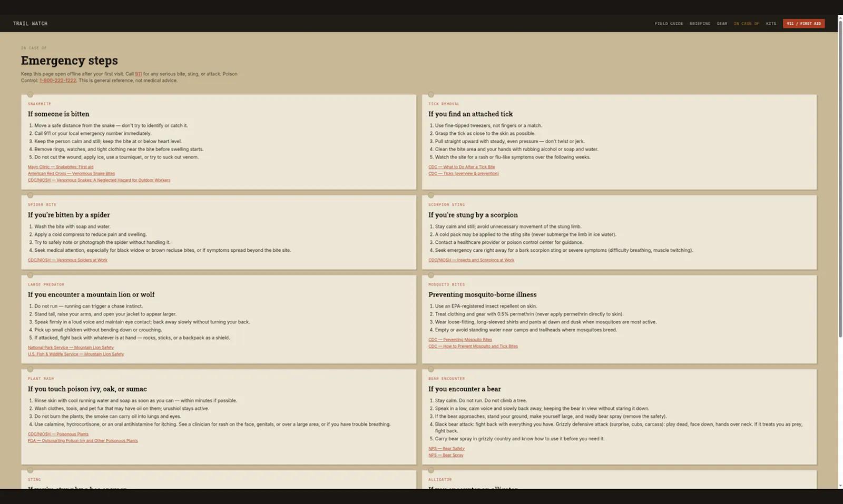Open NPS Bear Safety link
843x504 pixels.
pyautogui.click(x=446, y=449)
